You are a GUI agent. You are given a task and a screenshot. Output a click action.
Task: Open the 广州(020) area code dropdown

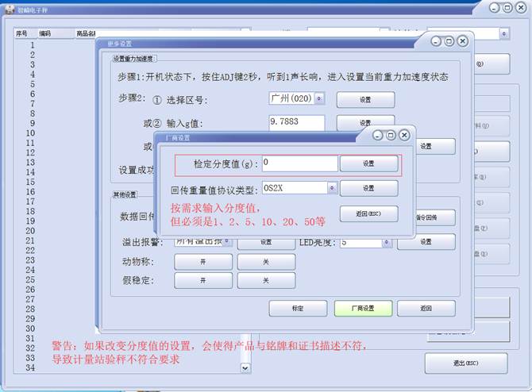(319, 98)
